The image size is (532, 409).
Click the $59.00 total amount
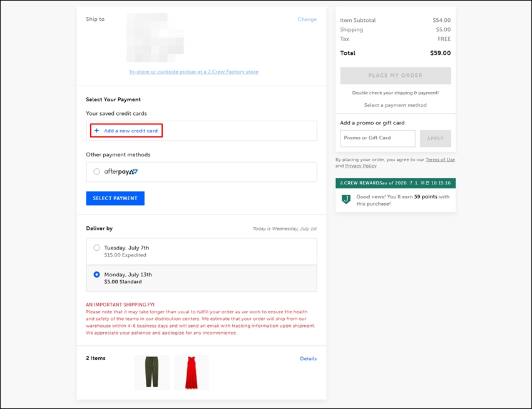point(441,53)
